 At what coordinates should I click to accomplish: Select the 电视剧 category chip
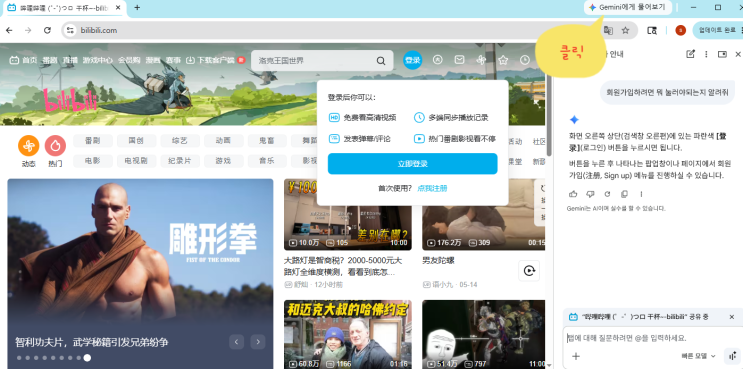coord(136,161)
